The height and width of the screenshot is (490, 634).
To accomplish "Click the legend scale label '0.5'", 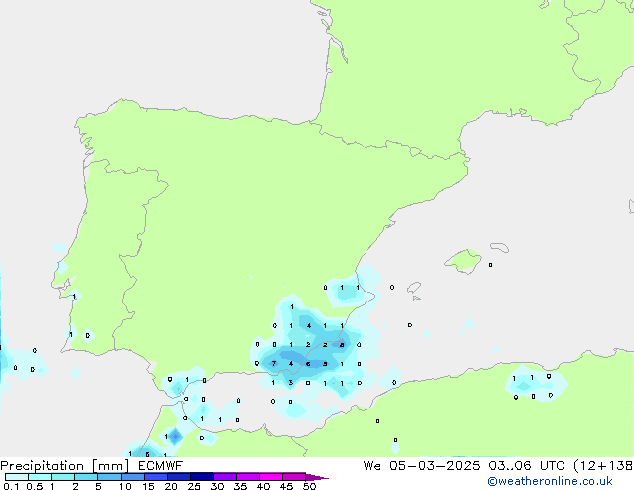I will click(35, 486).
